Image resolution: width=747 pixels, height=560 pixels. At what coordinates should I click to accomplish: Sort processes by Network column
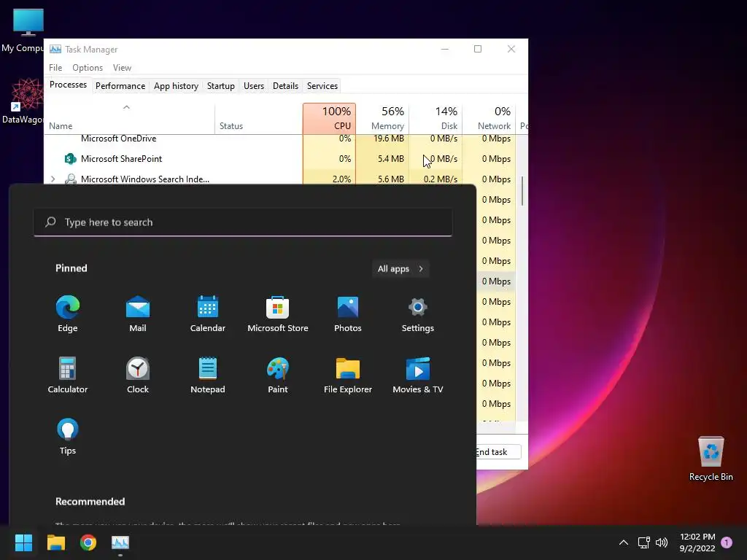(489, 119)
